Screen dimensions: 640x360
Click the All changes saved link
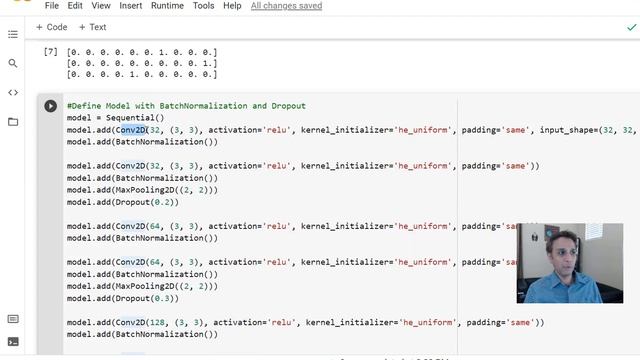click(286, 6)
